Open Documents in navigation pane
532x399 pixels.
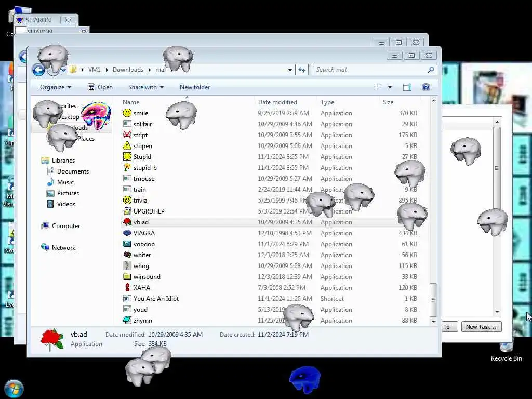pyautogui.click(x=73, y=171)
